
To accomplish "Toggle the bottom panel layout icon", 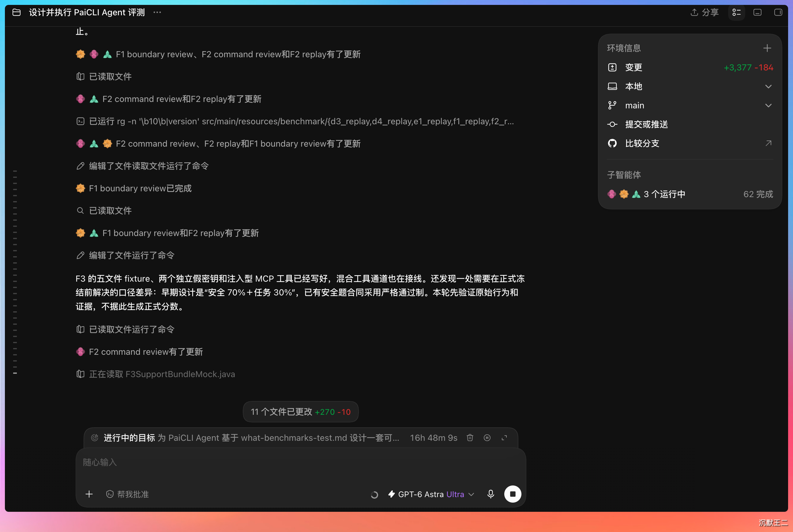I will [757, 13].
